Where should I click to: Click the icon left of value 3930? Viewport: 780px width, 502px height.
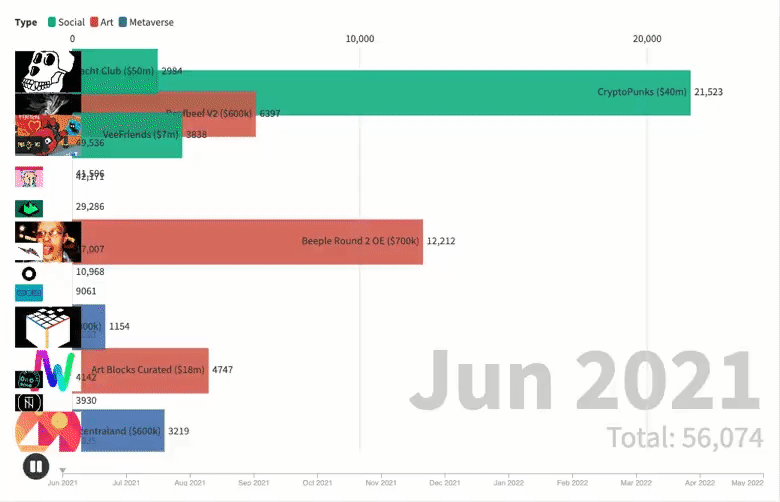(x=29, y=402)
